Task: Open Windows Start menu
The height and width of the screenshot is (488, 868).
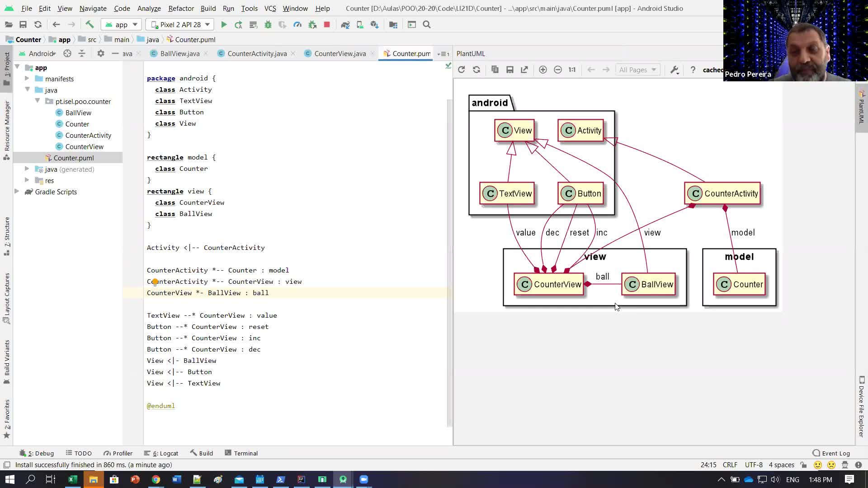Action: pos(9,479)
